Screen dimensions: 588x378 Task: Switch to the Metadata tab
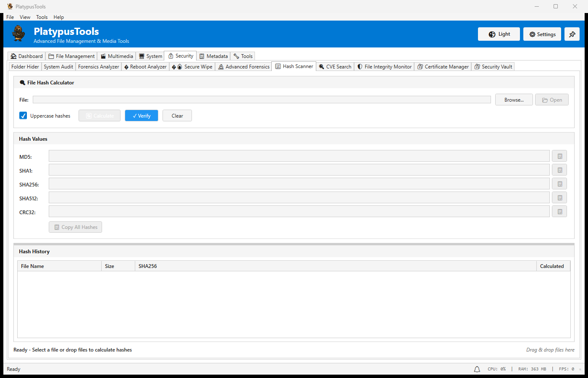(x=214, y=55)
